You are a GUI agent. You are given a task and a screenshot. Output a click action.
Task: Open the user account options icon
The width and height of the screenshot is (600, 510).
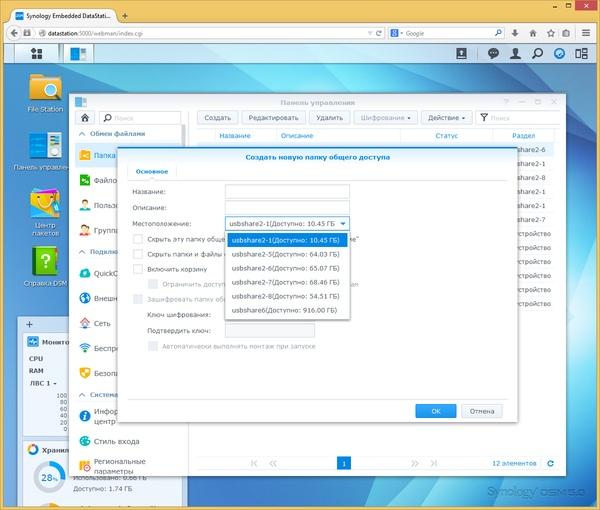(x=515, y=54)
